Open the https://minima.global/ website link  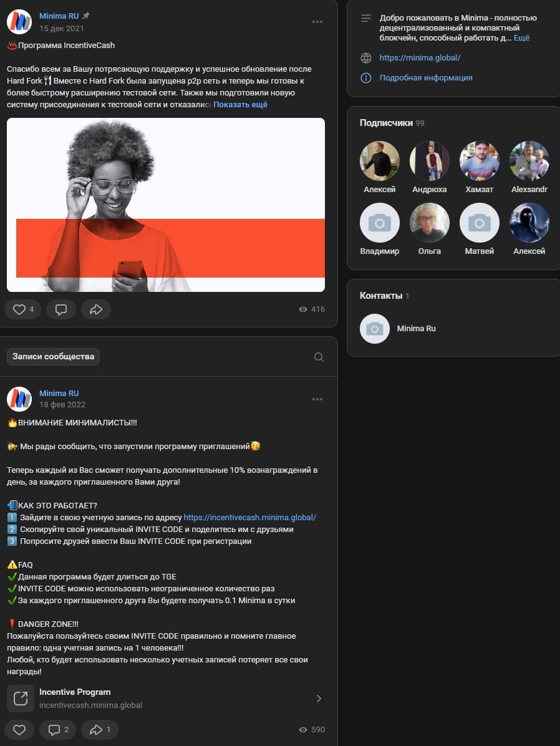coord(420,58)
